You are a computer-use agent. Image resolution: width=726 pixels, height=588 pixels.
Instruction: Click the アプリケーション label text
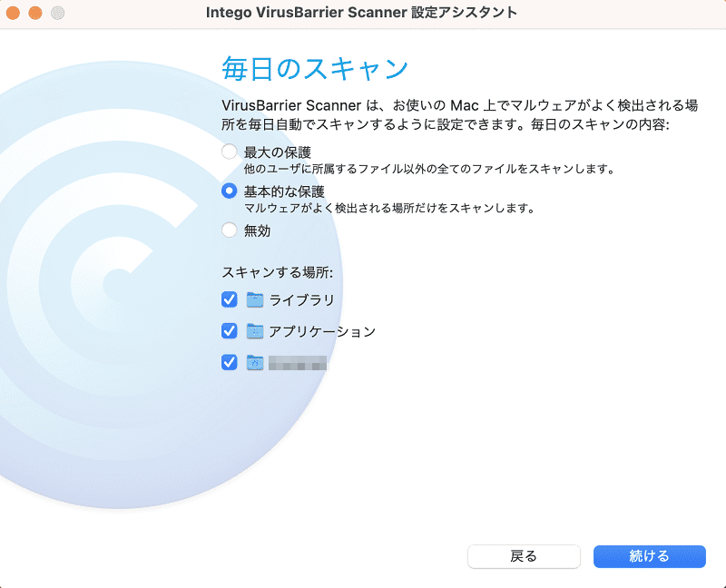[x=322, y=331]
